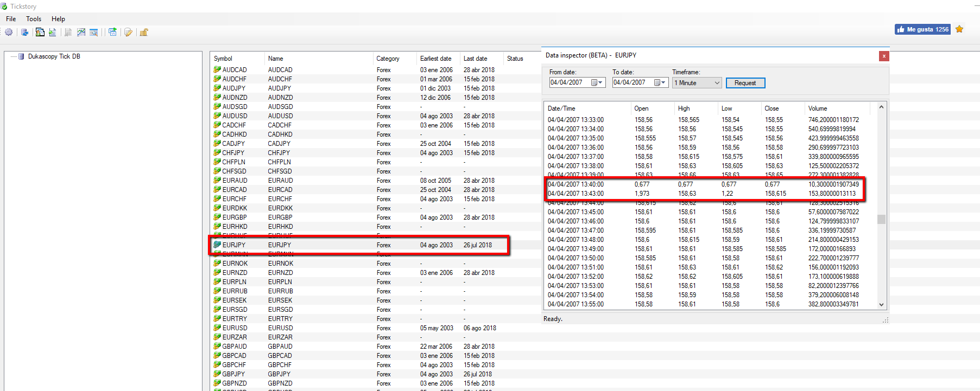Open the File menu
This screenshot has width=980, height=391.
[11, 19]
